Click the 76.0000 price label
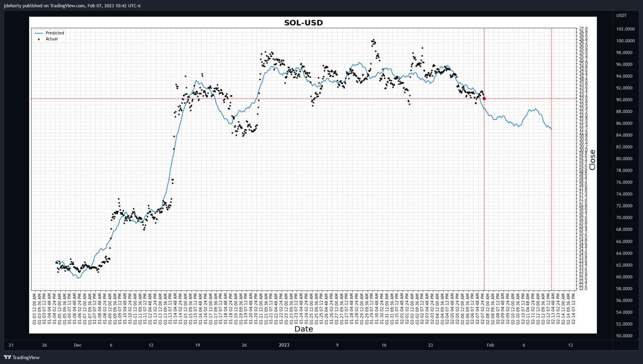This screenshot has width=643, height=364. pyautogui.click(x=624, y=182)
